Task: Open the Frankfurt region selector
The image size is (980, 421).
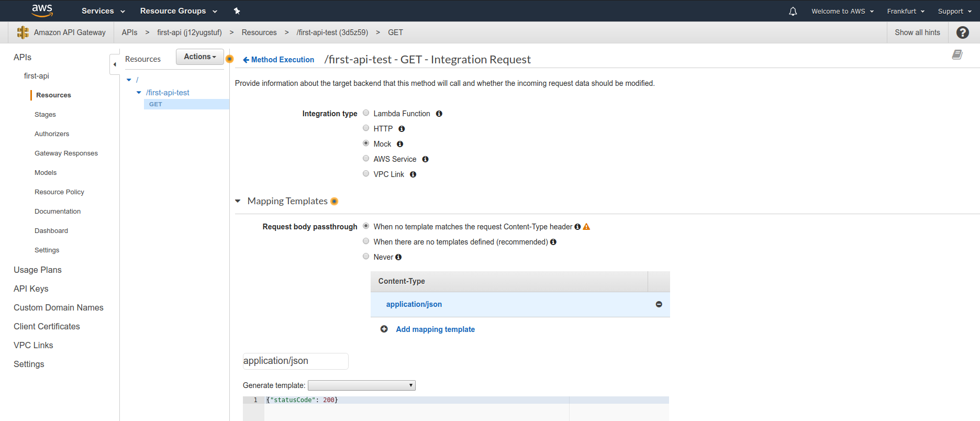Action: click(906, 11)
